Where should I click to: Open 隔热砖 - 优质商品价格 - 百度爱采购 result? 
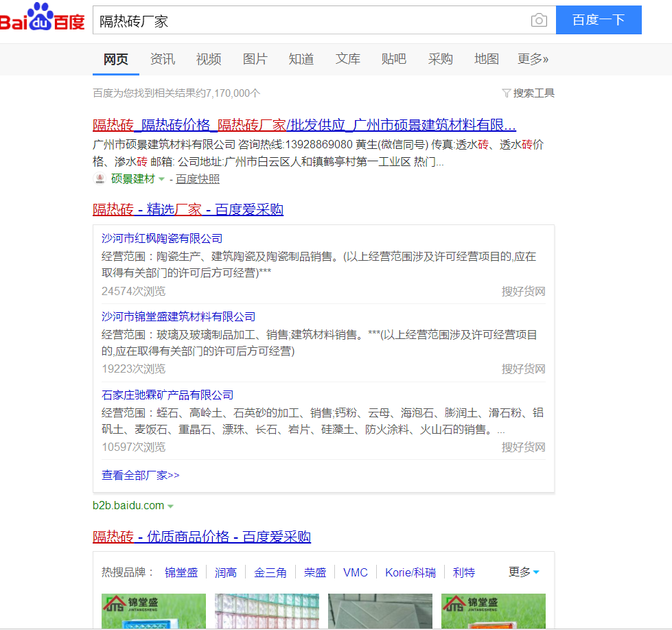pyautogui.click(x=202, y=537)
